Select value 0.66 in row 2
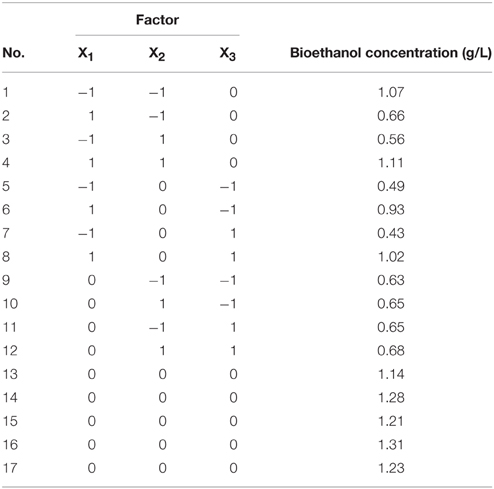 tap(391, 116)
